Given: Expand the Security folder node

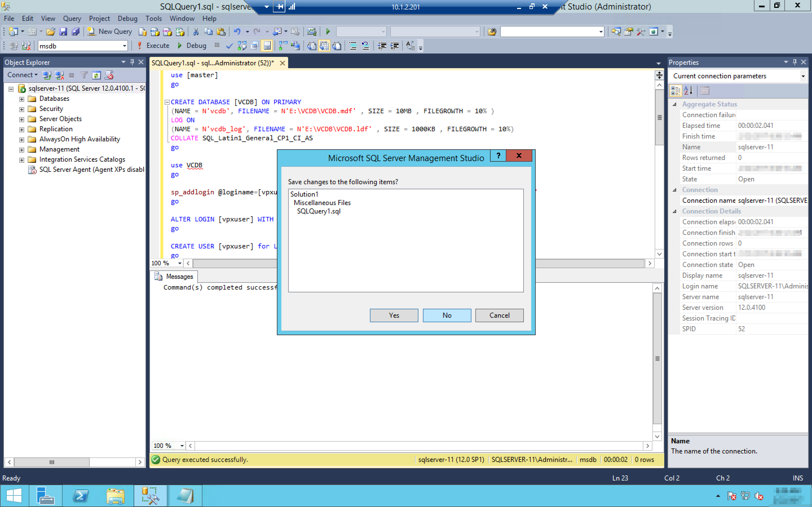Looking at the screenshot, I should (21, 109).
